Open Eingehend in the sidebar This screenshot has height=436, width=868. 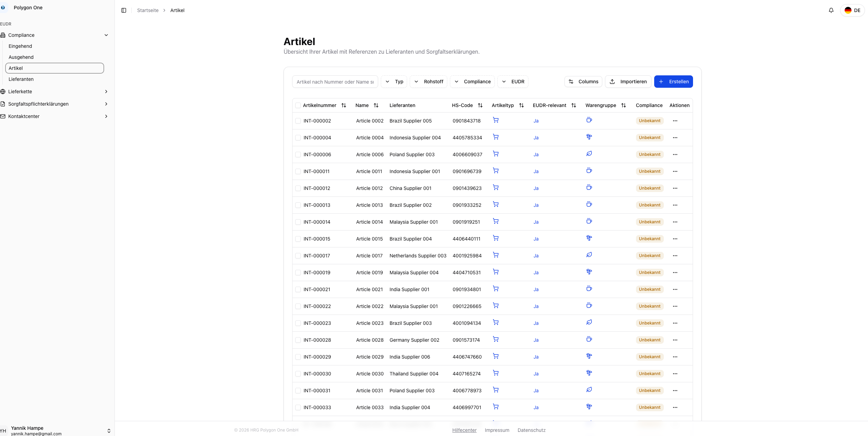tap(20, 46)
